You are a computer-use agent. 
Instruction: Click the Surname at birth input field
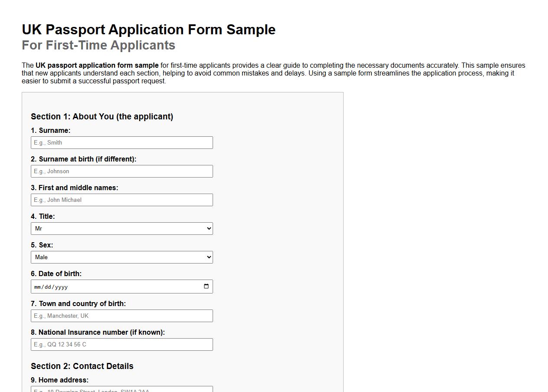point(121,171)
